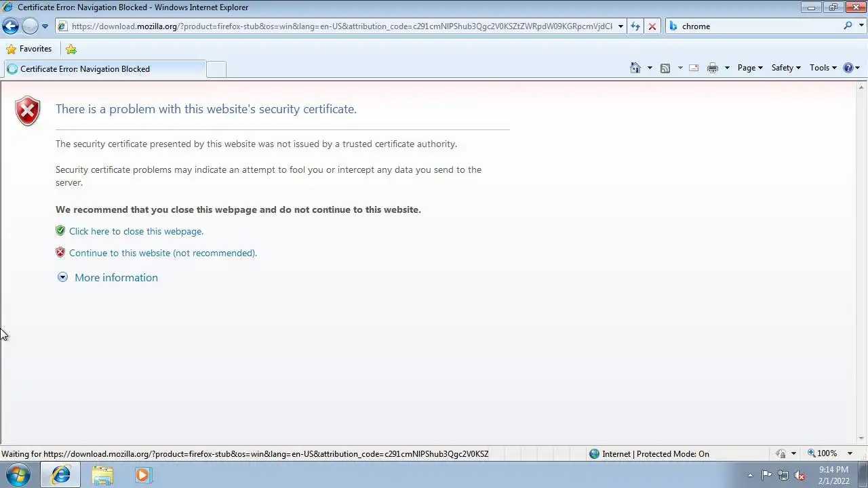The image size is (868, 488).
Task: Open a new blank tab
Action: click(216, 69)
